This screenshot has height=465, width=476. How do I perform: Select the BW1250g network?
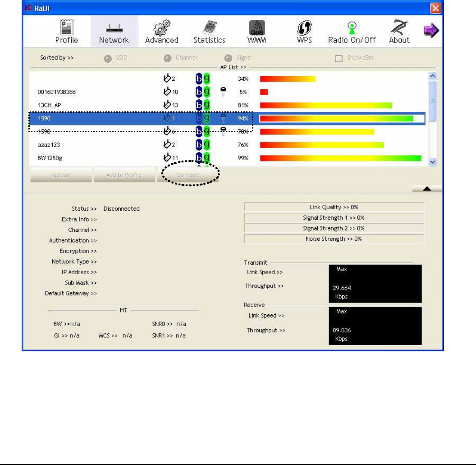pos(50,158)
